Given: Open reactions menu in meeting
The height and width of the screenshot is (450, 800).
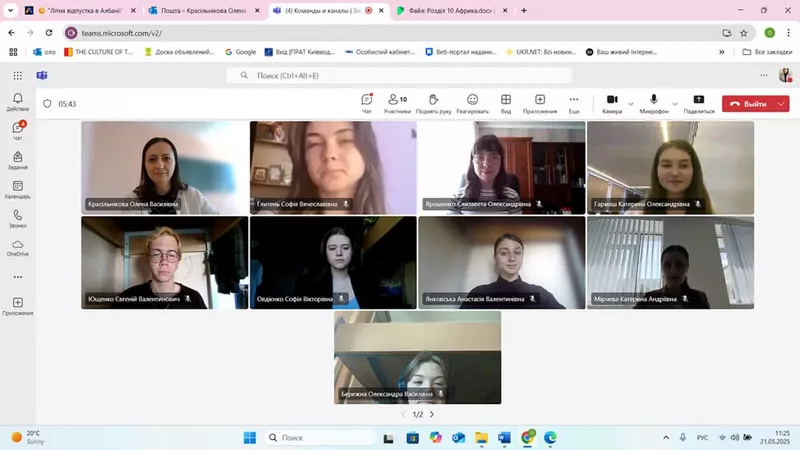Looking at the screenshot, I should coord(472,103).
